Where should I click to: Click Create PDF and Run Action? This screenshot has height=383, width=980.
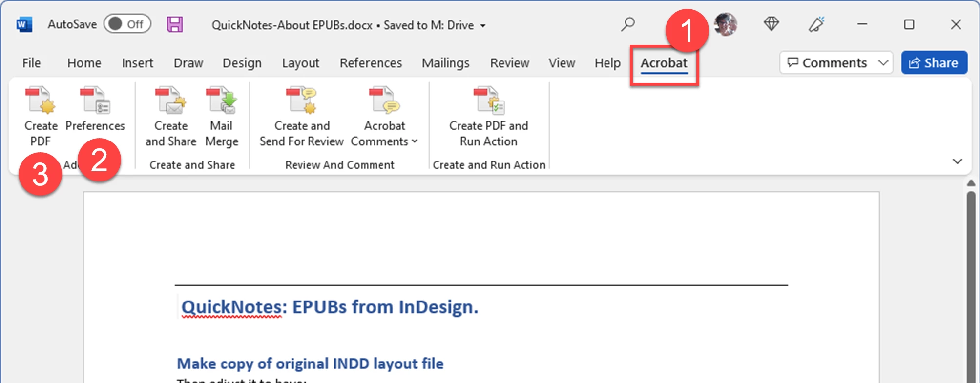tap(489, 117)
